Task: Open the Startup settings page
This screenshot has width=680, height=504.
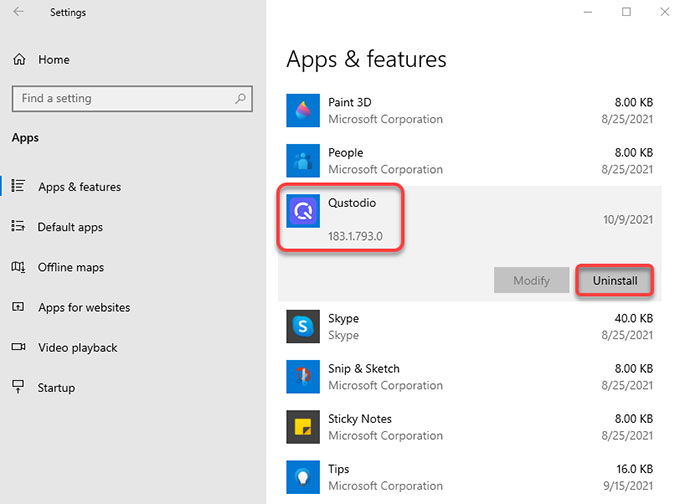Action: coord(56,388)
